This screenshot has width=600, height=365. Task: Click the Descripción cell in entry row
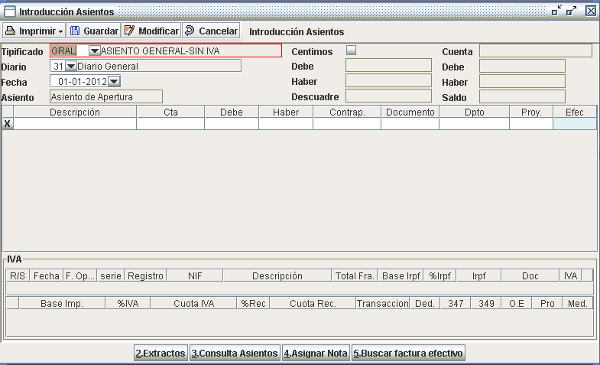click(75, 124)
